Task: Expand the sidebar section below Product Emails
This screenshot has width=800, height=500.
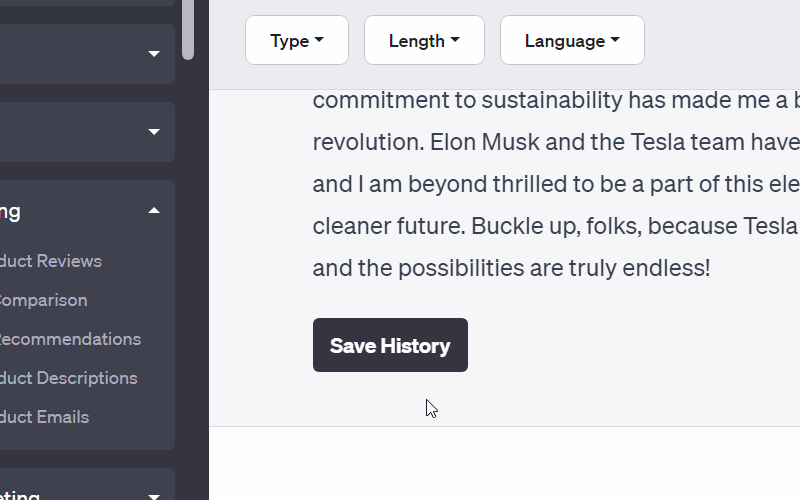Action: pyautogui.click(x=154, y=495)
